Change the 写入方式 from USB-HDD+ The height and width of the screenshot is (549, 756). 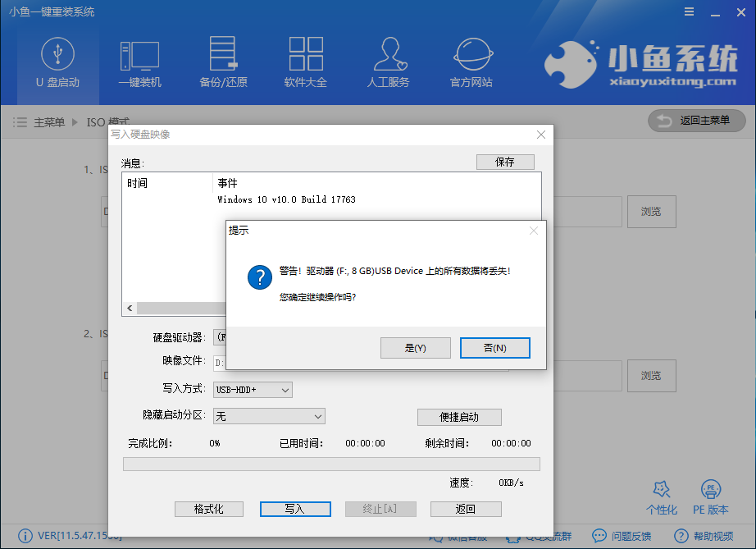click(x=252, y=390)
